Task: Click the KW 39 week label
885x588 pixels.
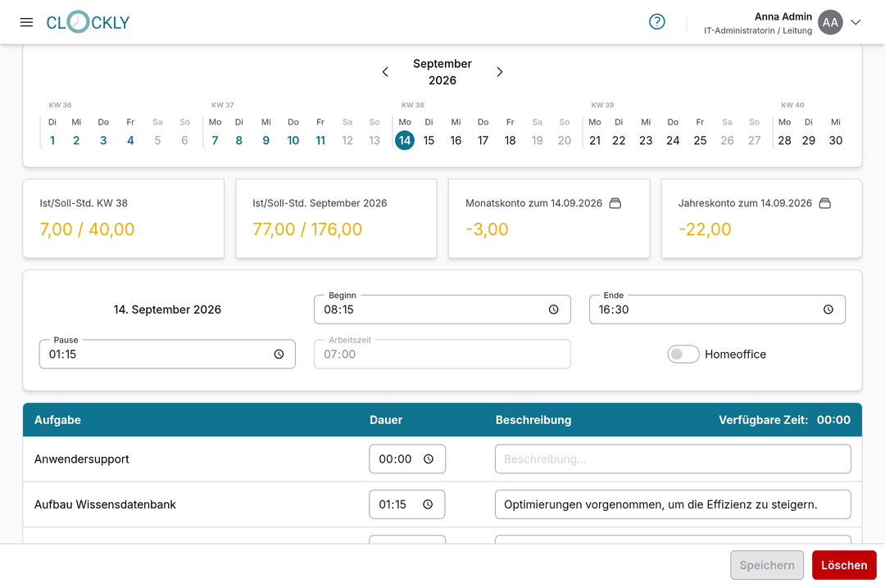Action: [602, 105]
